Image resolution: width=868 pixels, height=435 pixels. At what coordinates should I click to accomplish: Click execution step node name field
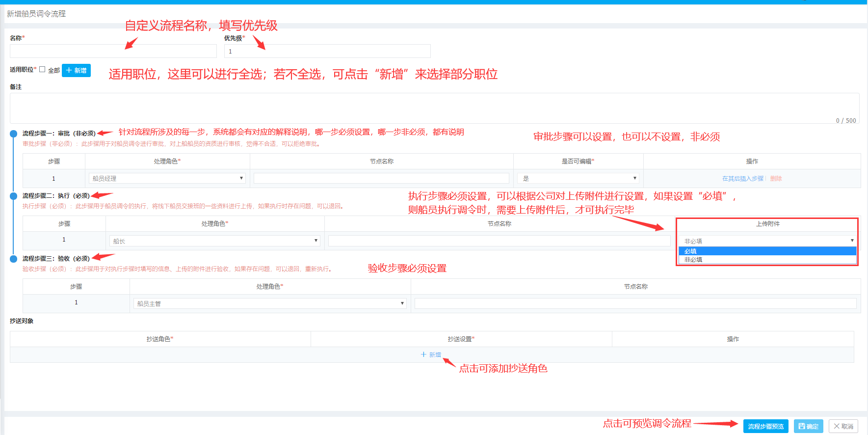point(500,241)
